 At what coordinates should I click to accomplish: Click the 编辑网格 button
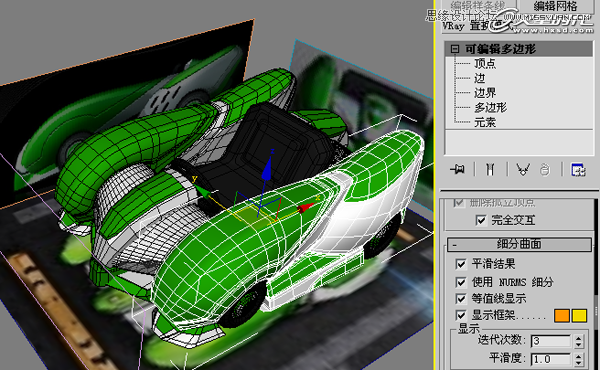(555, 6)
